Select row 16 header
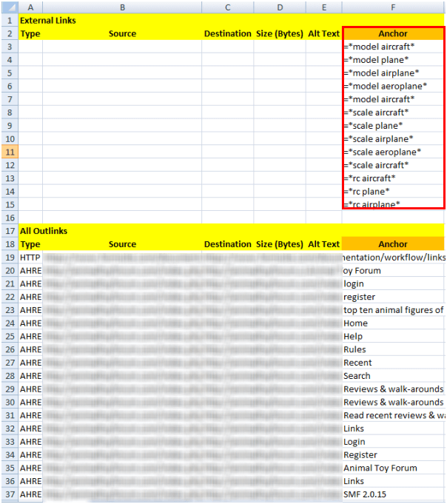 pos(10,218)
